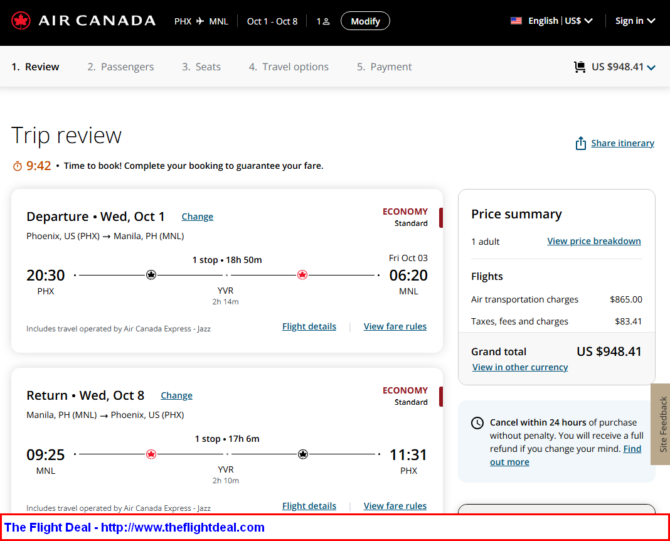This screenshot has width=670, height=541.
Task: Click the Share itinerary link
Action: [623, 143]
